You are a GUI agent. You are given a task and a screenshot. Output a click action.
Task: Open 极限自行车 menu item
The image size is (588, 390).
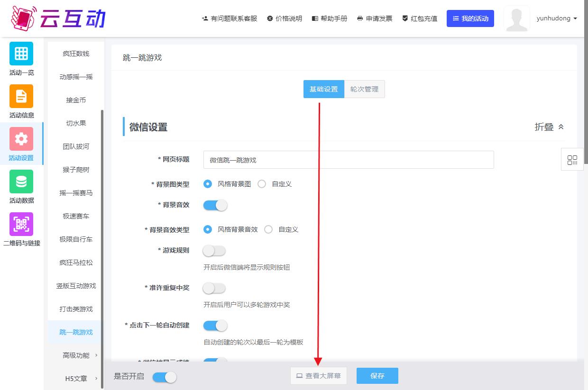click(76, 239)
